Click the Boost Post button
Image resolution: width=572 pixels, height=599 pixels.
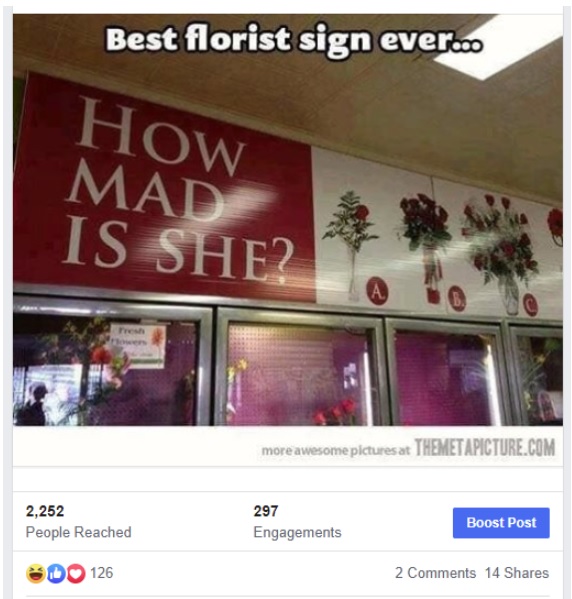(501, 523)
